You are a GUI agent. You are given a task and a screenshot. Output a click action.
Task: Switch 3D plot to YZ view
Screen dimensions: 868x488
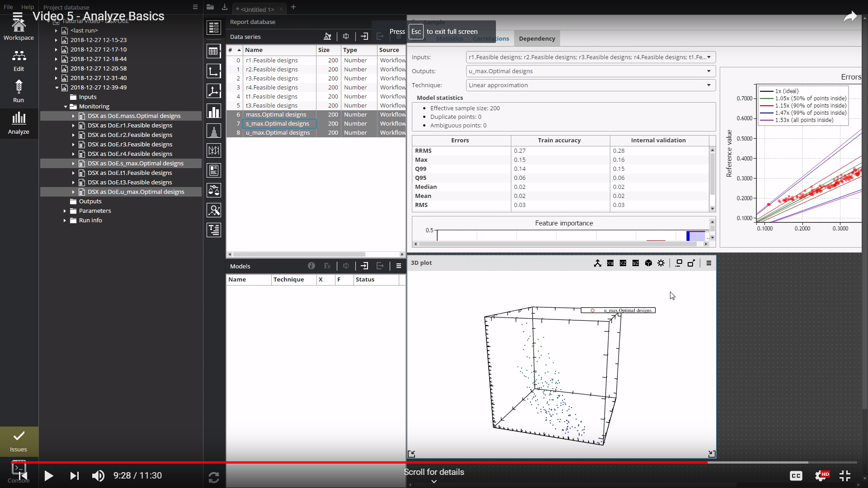(x=636, y=263)
